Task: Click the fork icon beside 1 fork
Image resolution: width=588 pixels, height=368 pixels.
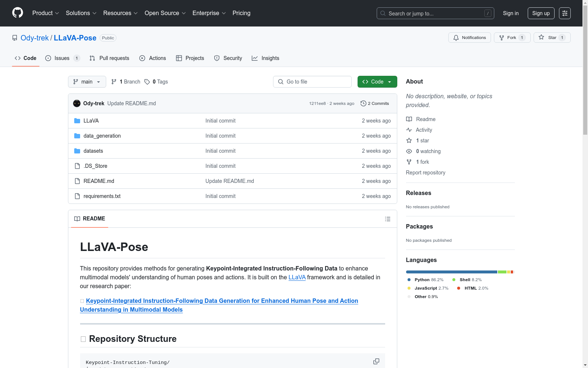Action: click(x=409, y=162)
